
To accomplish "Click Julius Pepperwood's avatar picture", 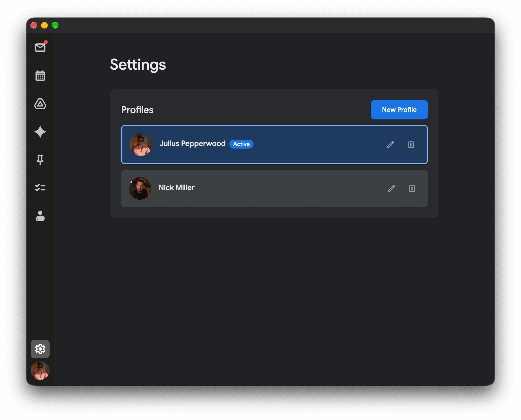I will 141,145.
